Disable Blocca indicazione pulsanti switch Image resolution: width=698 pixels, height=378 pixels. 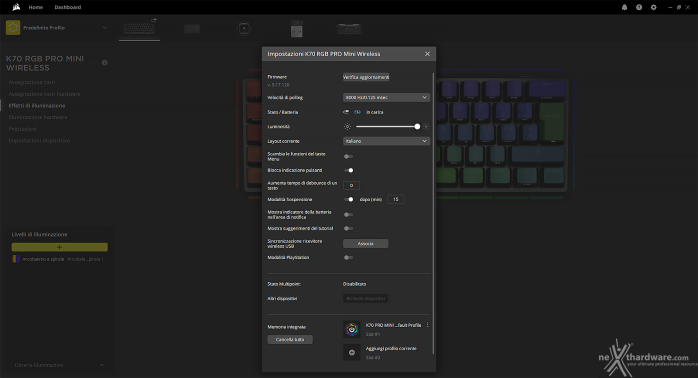[x=348, y=170]
